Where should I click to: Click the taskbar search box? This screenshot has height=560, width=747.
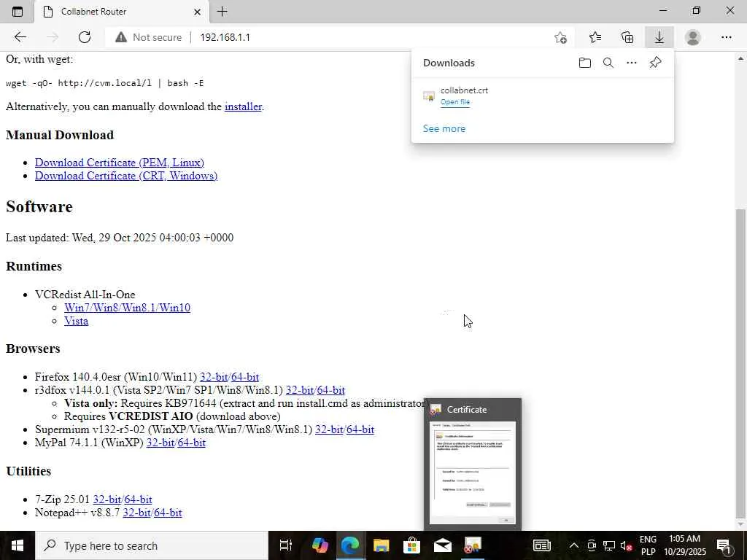coord(152,545)
